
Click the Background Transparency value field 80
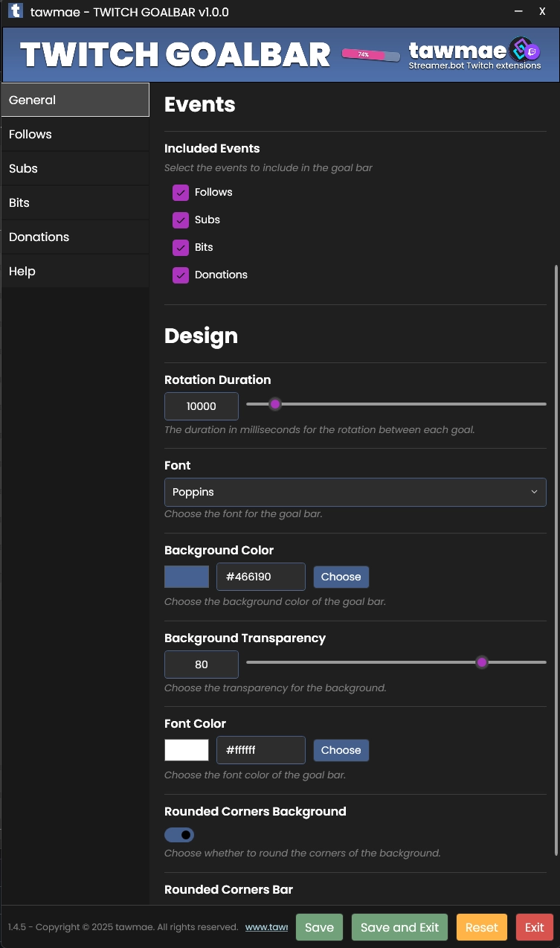[202, 664]
